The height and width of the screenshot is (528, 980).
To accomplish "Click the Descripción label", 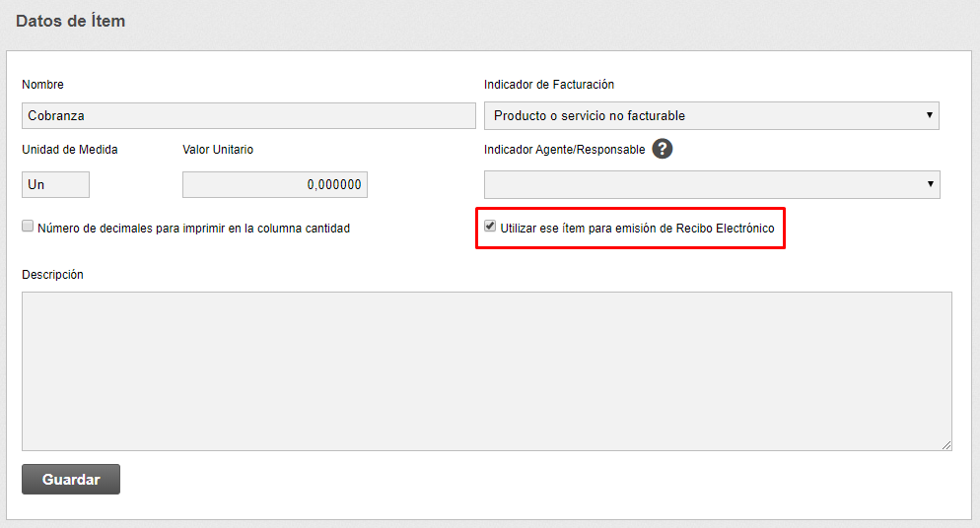I will click(52, 275).
